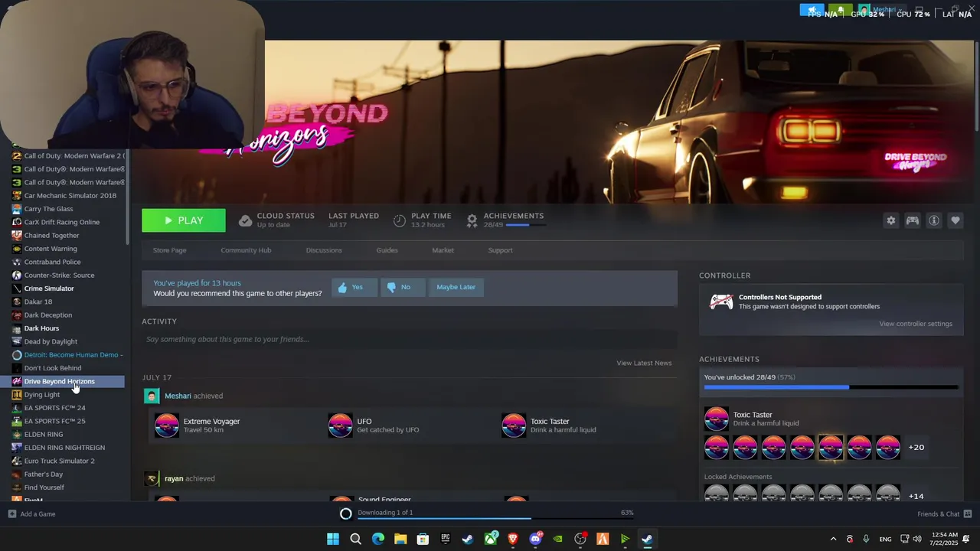Click the Extreme Voyager achievement icon
This screenshot has width=980, height=551.
point(166,425)
